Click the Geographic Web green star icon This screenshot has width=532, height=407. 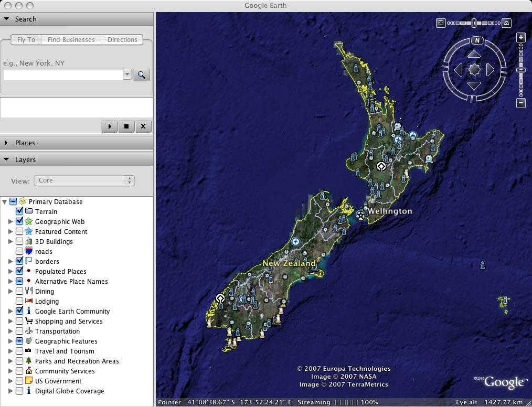(29, 221)
